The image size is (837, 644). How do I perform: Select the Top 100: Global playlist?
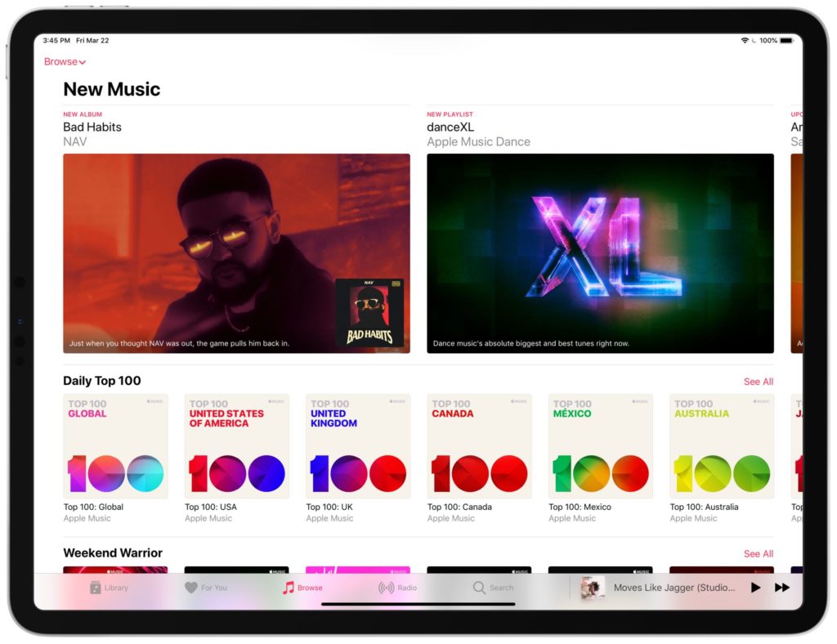tap(114, 445)
